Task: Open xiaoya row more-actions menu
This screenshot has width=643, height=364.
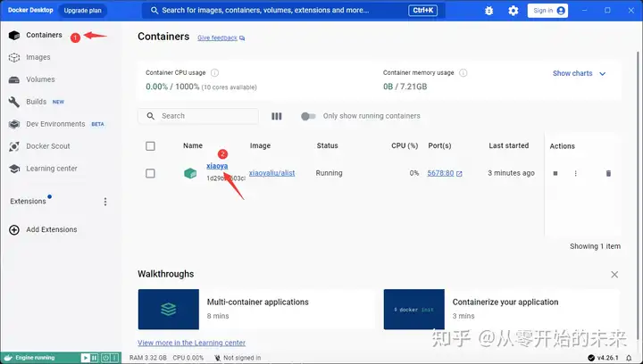Action: (575, 173)
